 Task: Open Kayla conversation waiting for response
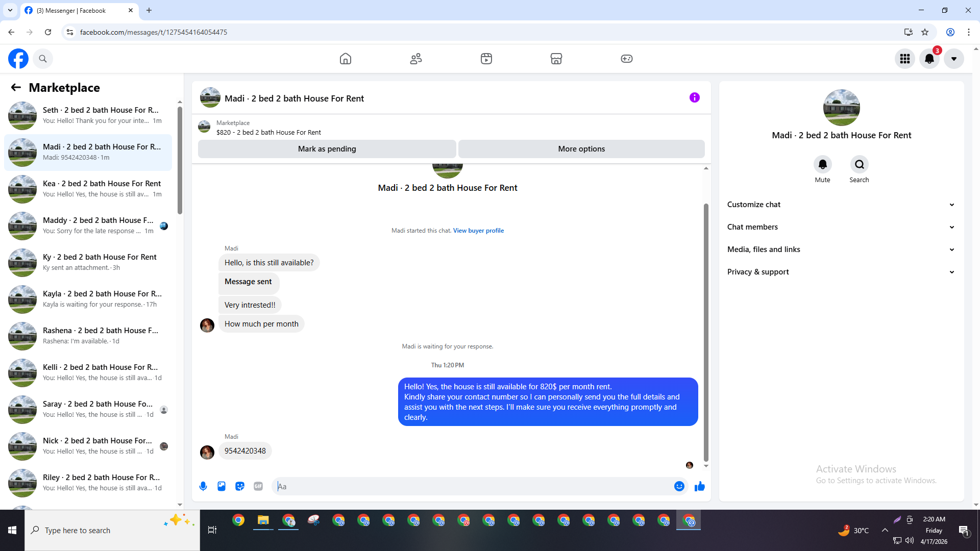88,299
